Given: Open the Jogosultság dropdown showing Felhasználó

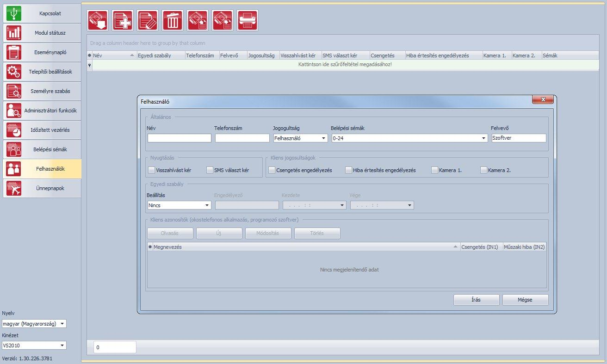Looking at the screenshot, I should [300, 138].
